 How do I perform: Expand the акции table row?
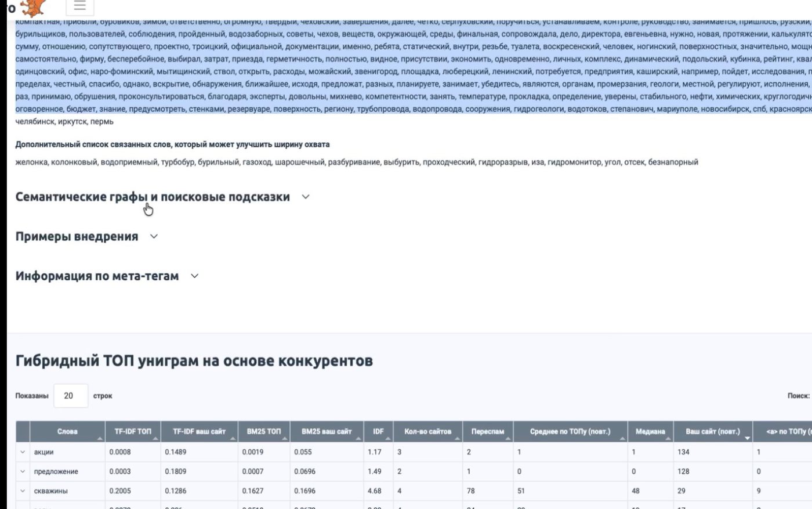[x=23, y=452]
